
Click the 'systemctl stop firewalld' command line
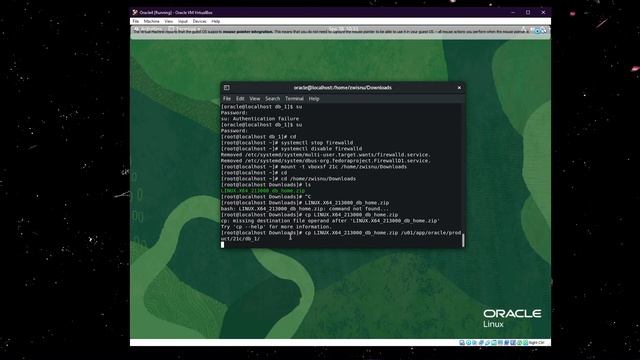(287, 142)
